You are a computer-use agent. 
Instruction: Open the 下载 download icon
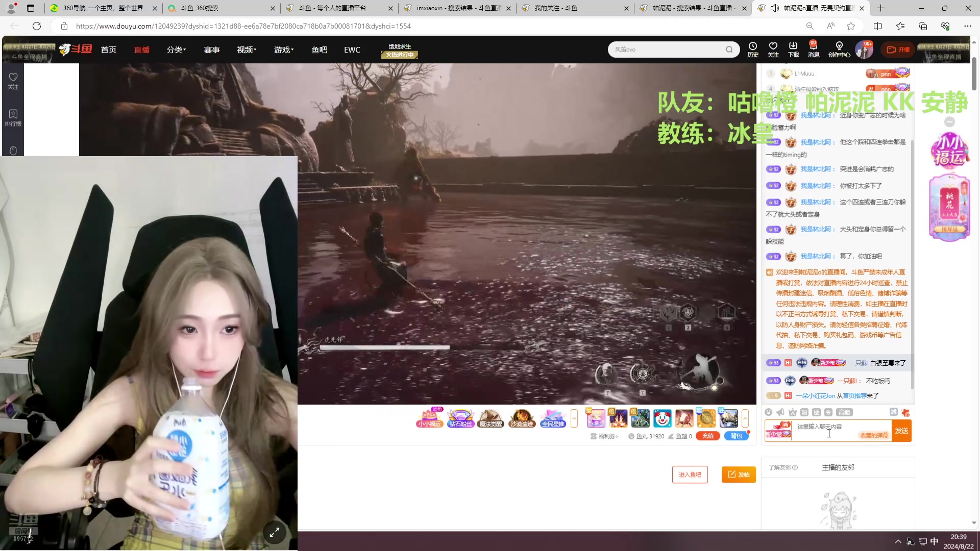tap(793, 49)
